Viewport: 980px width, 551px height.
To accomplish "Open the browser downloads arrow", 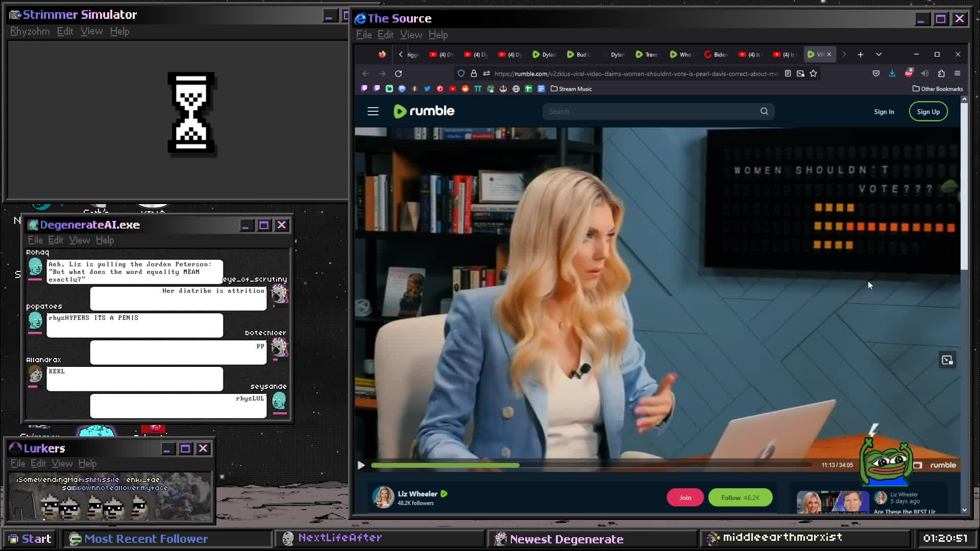I will click(x=892, y=73).
